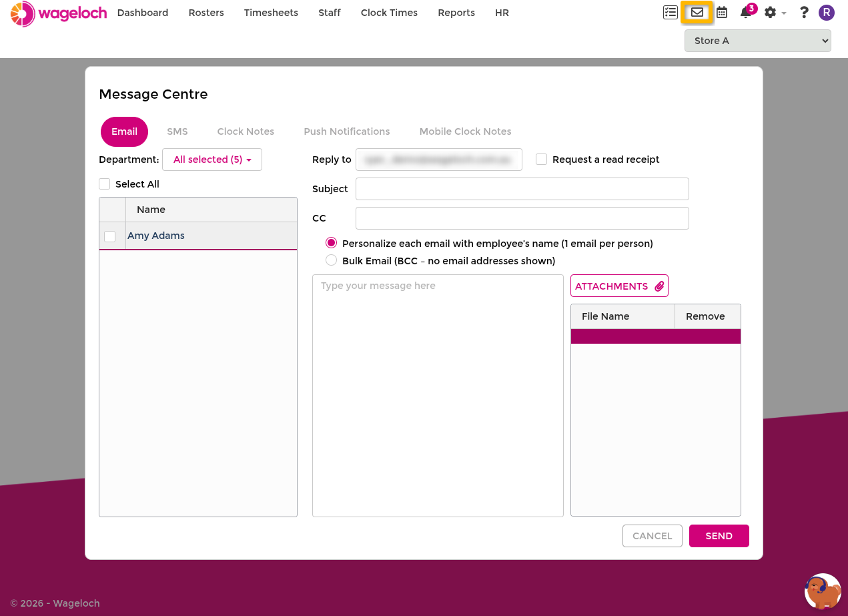The height and width of the screenshot is (616, 848).
Task: Click into the Subject field
Action: pos(522,189)
